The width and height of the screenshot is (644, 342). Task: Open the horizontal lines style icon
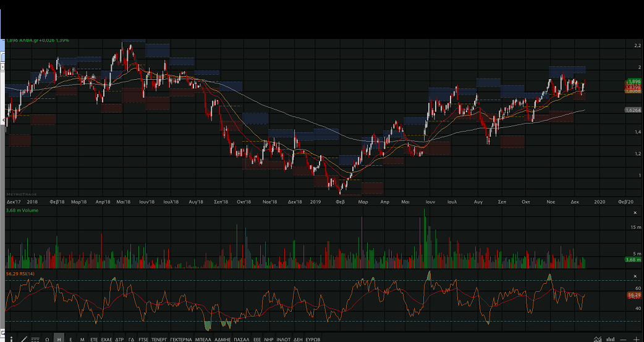(x=35, y=339)
